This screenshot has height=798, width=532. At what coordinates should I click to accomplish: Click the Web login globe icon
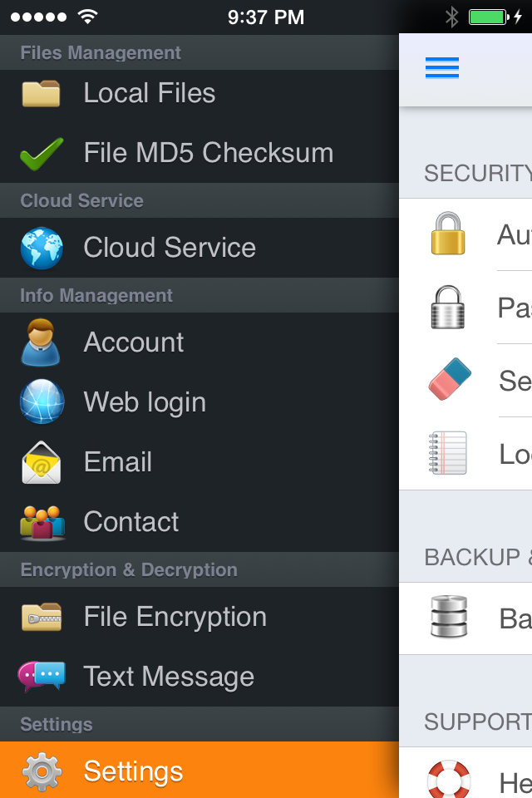(41, 402)
